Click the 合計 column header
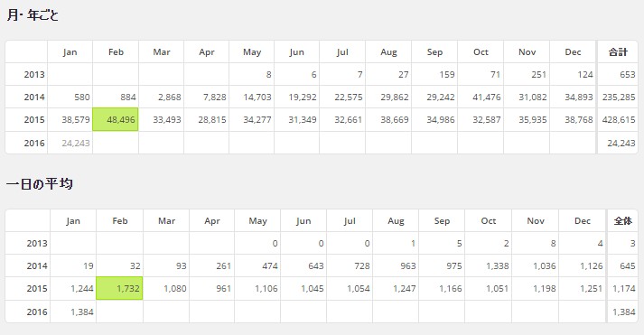This screenshot has width=644, height=335. pos(618,51)
